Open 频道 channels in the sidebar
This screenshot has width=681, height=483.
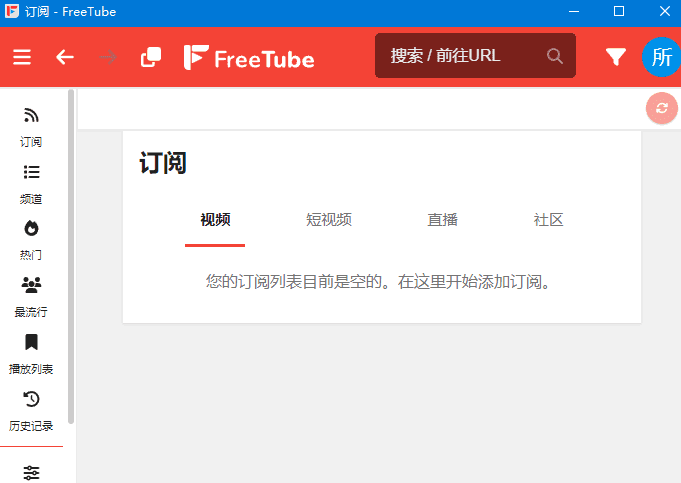tap(31, 184)
